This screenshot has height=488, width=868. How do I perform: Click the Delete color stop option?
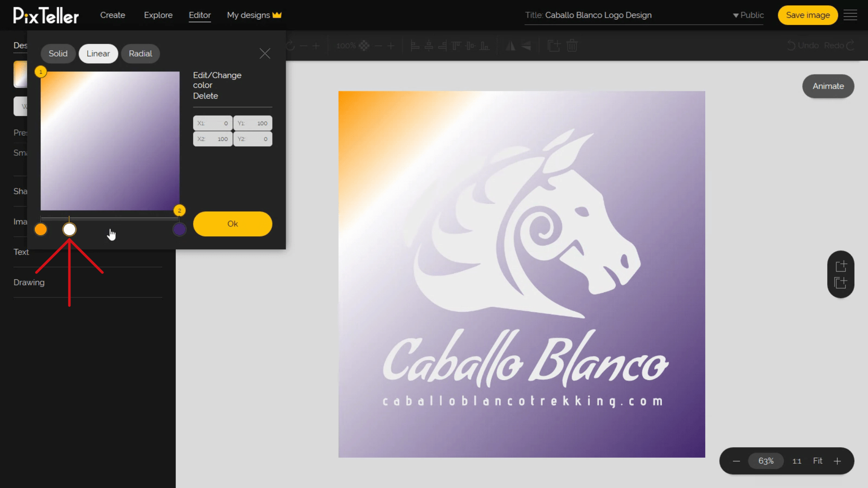[x=206, y=95]
